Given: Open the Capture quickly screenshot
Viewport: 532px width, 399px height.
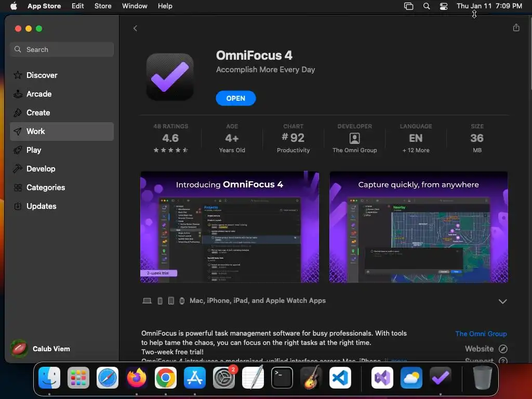Looking at the screenshot, I should tap(419, 227).
